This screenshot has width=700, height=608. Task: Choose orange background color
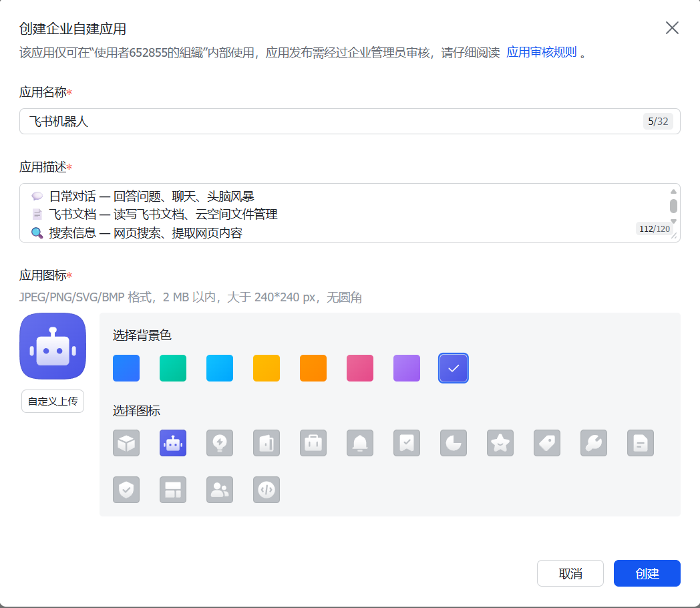(x=313, y=368)
